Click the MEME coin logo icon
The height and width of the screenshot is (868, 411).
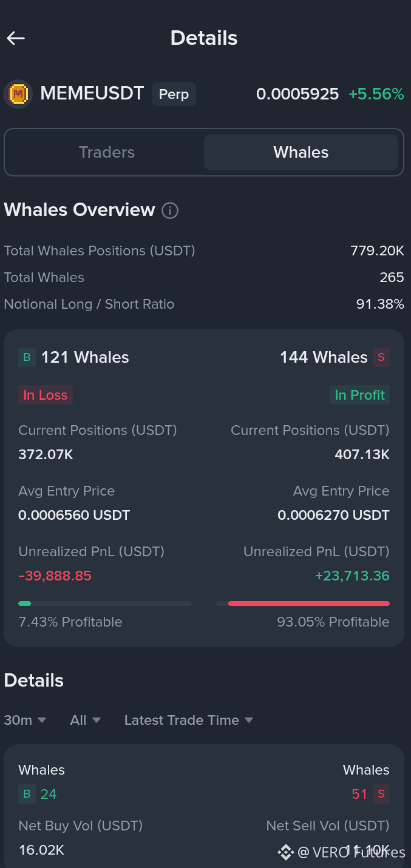18,94
